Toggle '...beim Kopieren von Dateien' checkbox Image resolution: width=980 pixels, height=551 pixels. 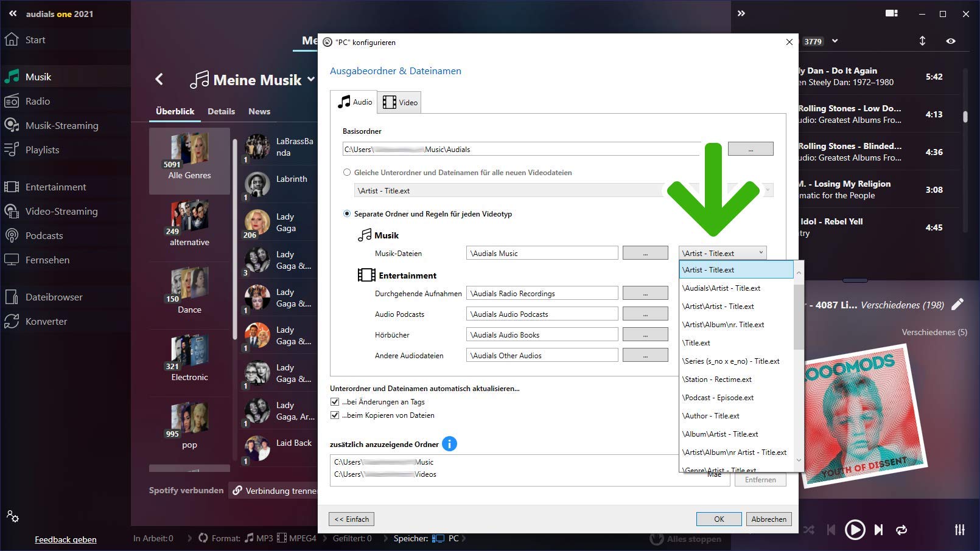[335, 415]
